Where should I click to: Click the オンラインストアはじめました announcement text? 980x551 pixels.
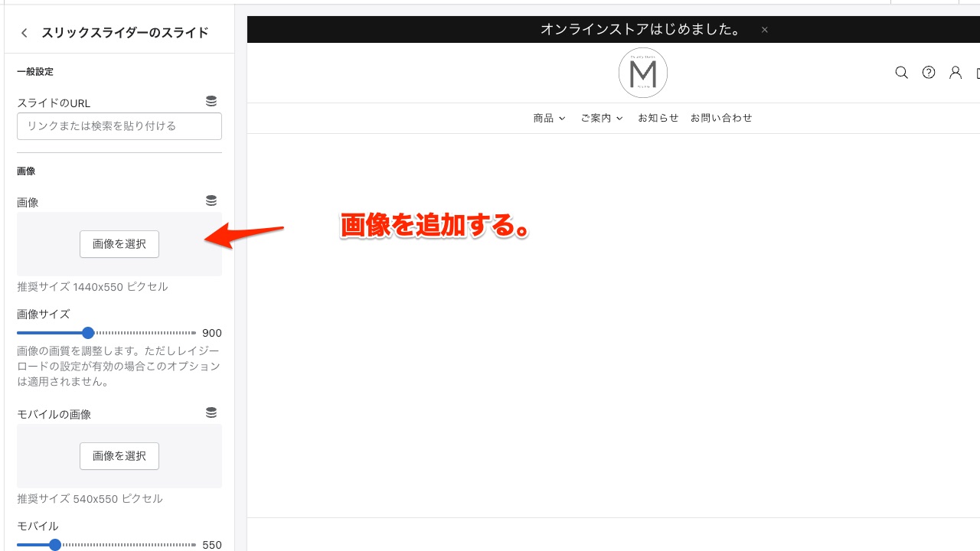coord(642,30)
